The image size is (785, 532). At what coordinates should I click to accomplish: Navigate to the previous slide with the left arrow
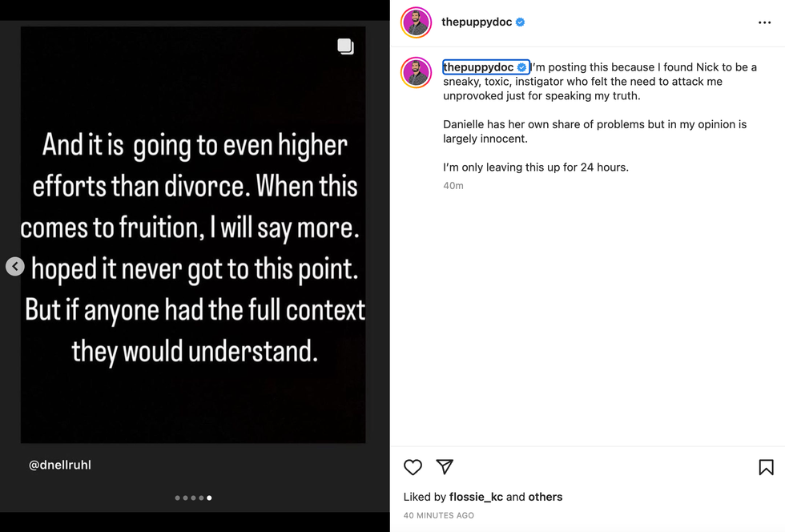pos(15,266)
